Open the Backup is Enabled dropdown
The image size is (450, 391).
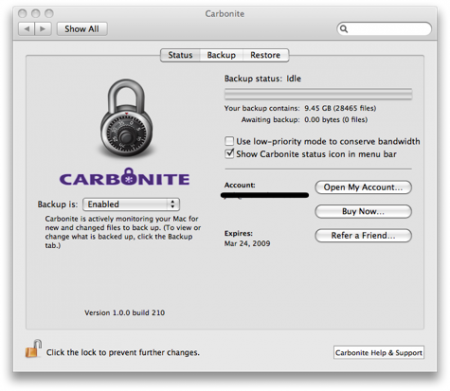pos(131,204)
